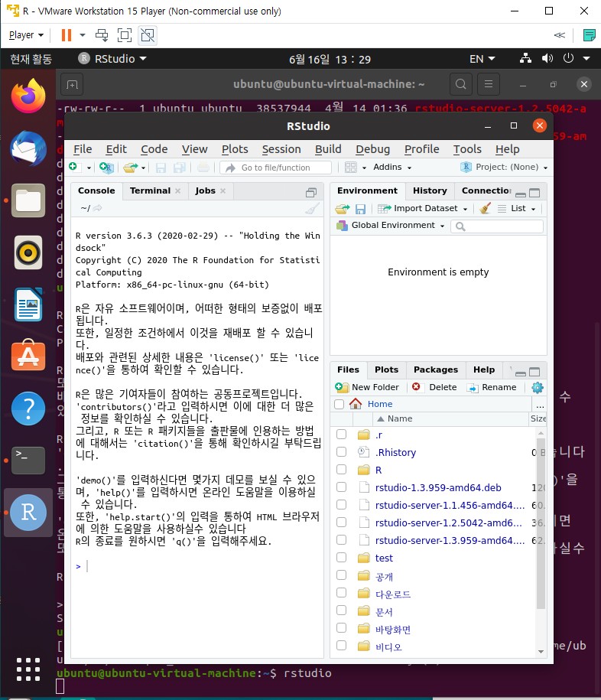Maximize the Console pane
This screenshot has width=601, height=700.
click(311, 193)
